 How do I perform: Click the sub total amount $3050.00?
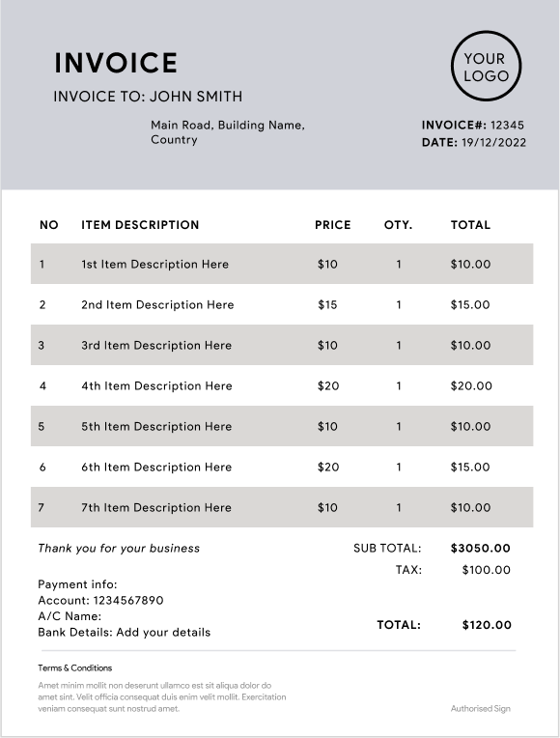pyautogui.click(x=481, y=548)
